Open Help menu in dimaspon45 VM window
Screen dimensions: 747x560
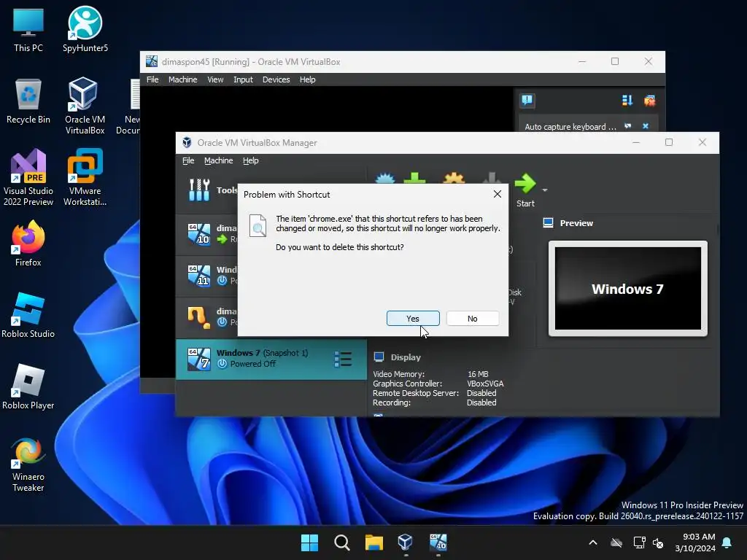point(307,79)
